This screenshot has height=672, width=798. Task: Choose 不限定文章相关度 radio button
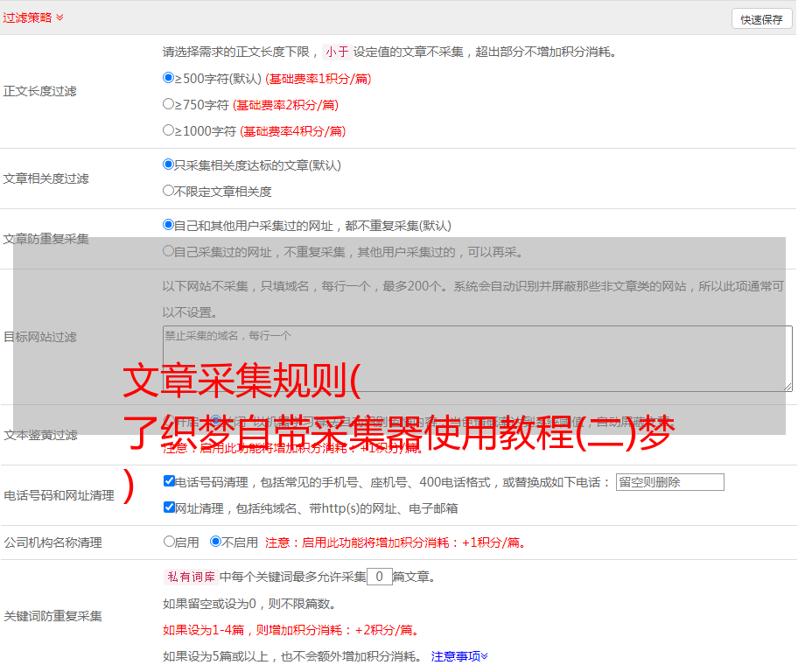pyautogui.click(x=169, y=190)
